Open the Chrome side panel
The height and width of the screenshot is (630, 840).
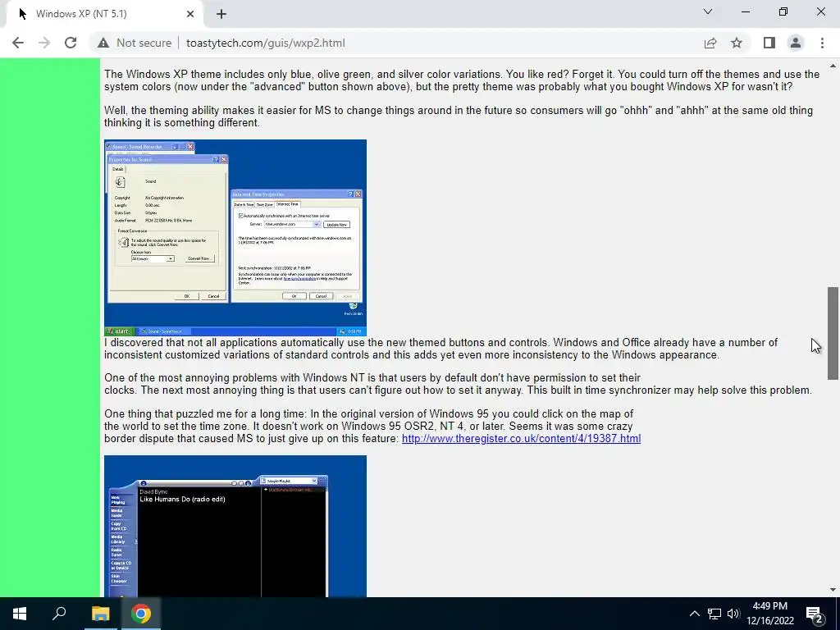769,43
